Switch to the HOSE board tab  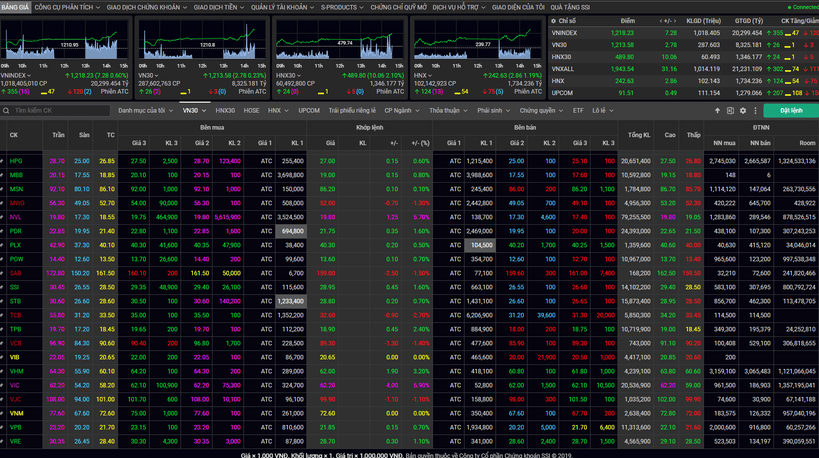point(251,111)
